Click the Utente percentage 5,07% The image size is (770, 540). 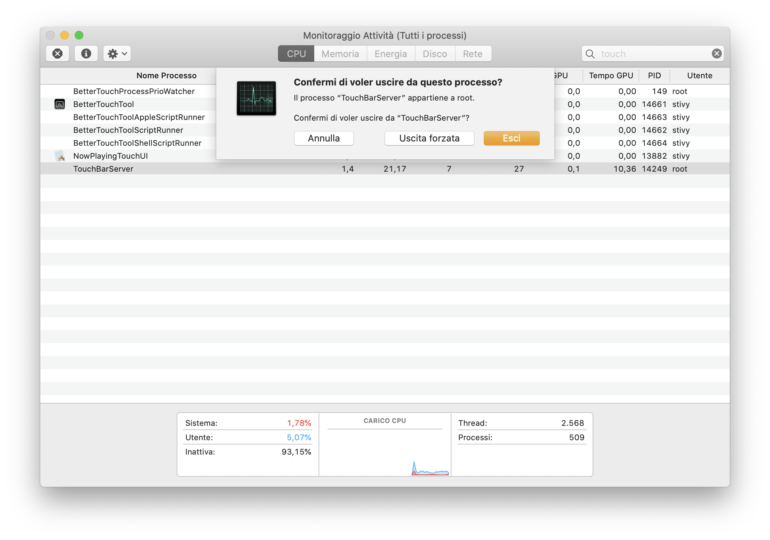point(299,437)
